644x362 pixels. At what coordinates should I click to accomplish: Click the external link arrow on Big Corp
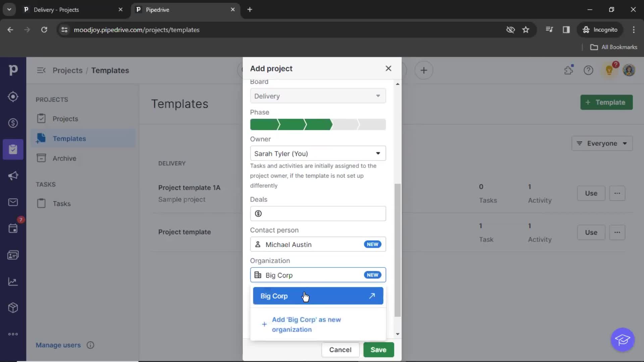click(372, 295)
